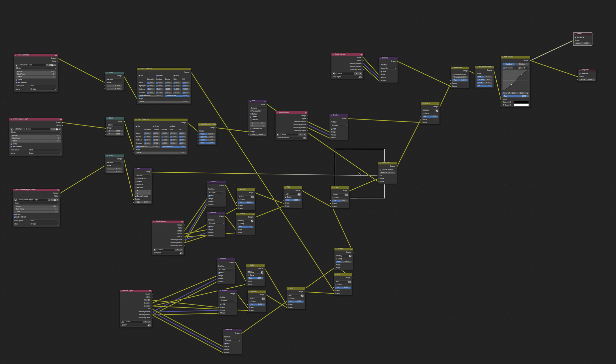Toggle alpha icon on Screen mix node
616x364 pixels.
(346, 195)
